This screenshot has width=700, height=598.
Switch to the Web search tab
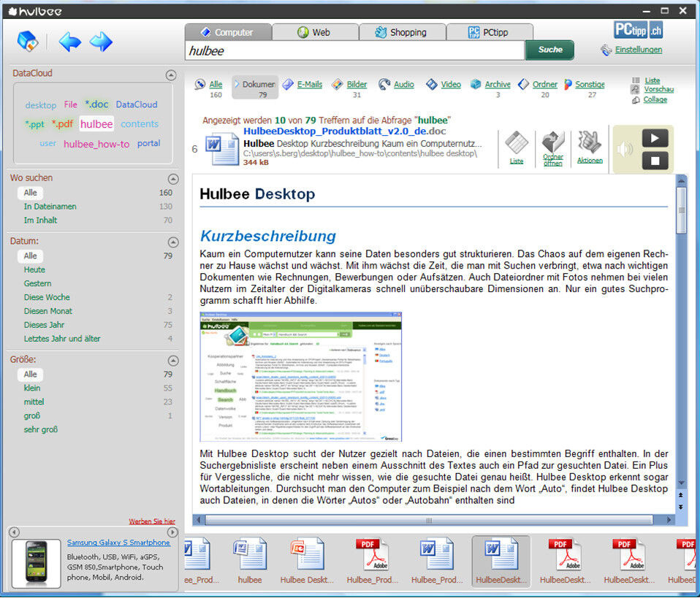pyautogui.click(x=314, y=32)
